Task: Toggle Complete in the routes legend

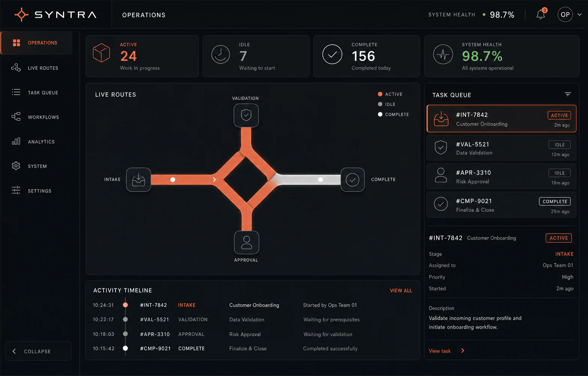Action: pos(393,114)
